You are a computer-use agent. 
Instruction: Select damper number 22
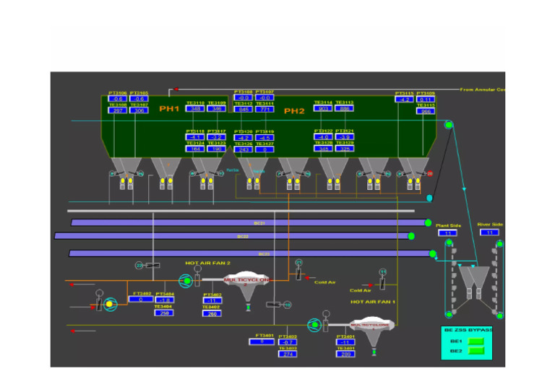click(139, 265)
